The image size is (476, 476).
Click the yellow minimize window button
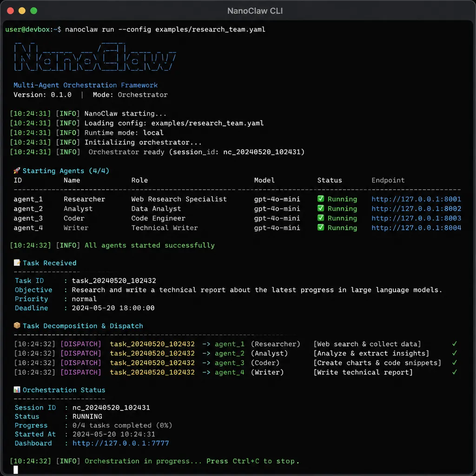22,11
